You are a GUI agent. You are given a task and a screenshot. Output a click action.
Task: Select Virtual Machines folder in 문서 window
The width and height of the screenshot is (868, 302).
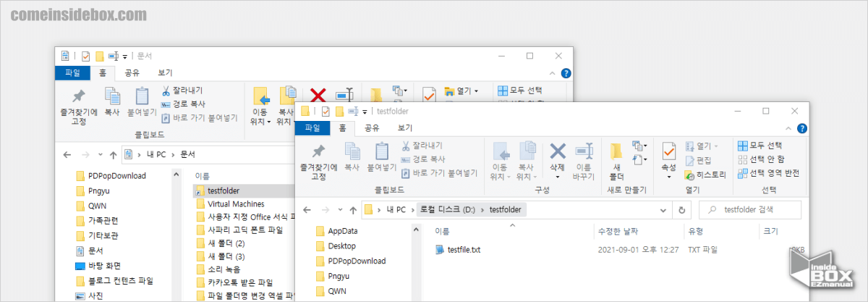point(231,204)
